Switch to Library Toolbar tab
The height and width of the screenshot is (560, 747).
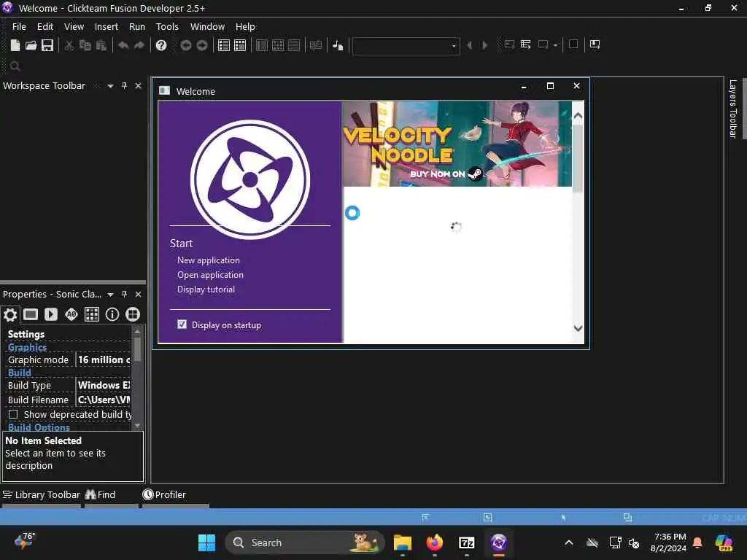pos(42,495)
